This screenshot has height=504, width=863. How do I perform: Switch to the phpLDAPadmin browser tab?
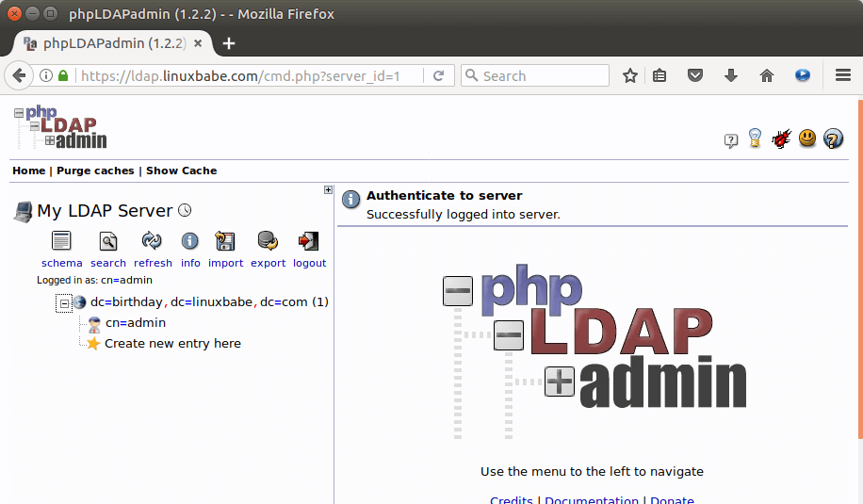point(111,43)
